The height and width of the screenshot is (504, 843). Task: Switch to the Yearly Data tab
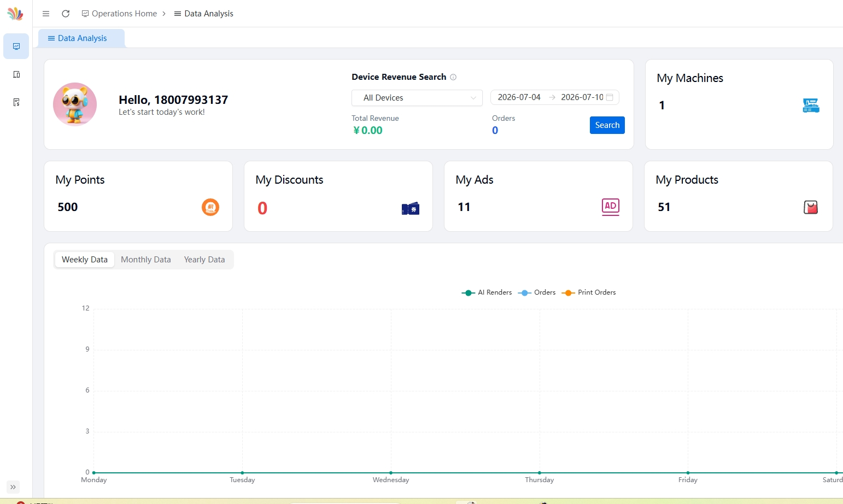(x=204, y=260)
